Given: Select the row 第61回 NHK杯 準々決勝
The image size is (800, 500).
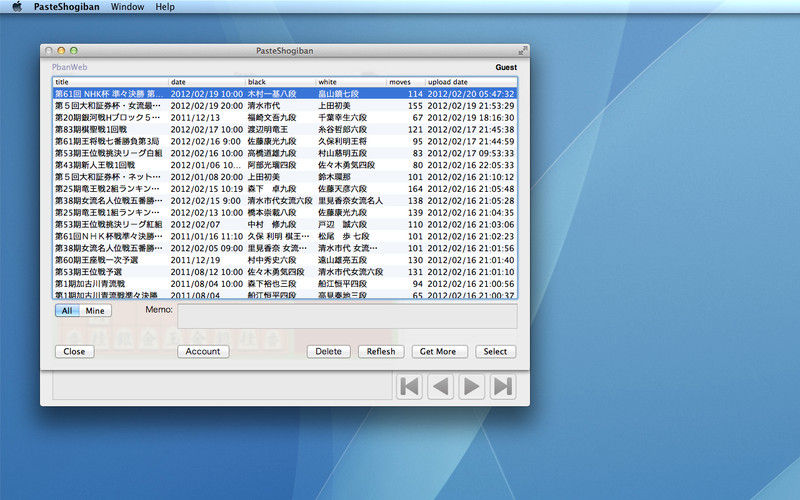Looking at the screenshot, I should tap(285, 94).
